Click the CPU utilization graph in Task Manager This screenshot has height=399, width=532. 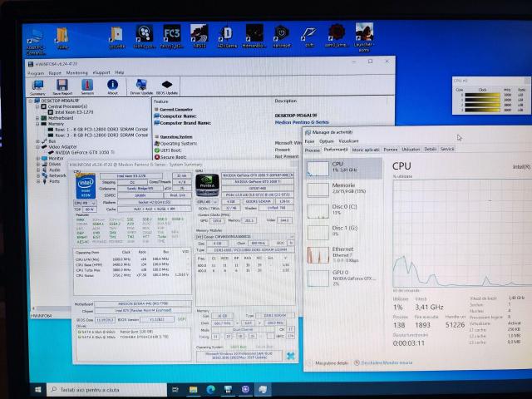(462, 234)
